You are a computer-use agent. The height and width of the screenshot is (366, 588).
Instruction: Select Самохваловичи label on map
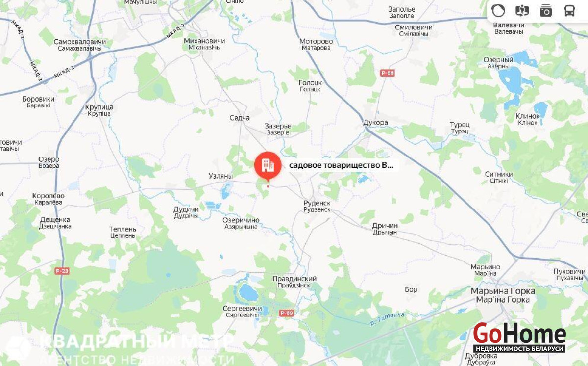click(80, 42)
